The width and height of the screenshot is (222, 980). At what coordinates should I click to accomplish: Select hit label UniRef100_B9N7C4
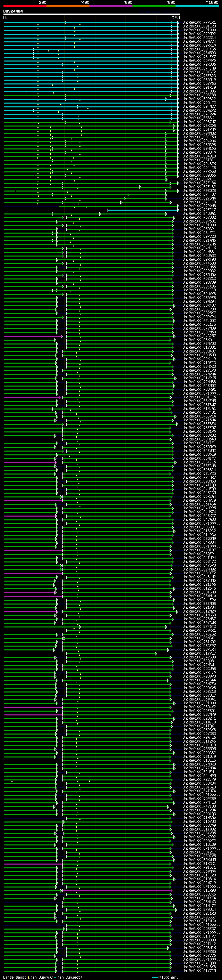pyautogui.click(x=199, y=41)
